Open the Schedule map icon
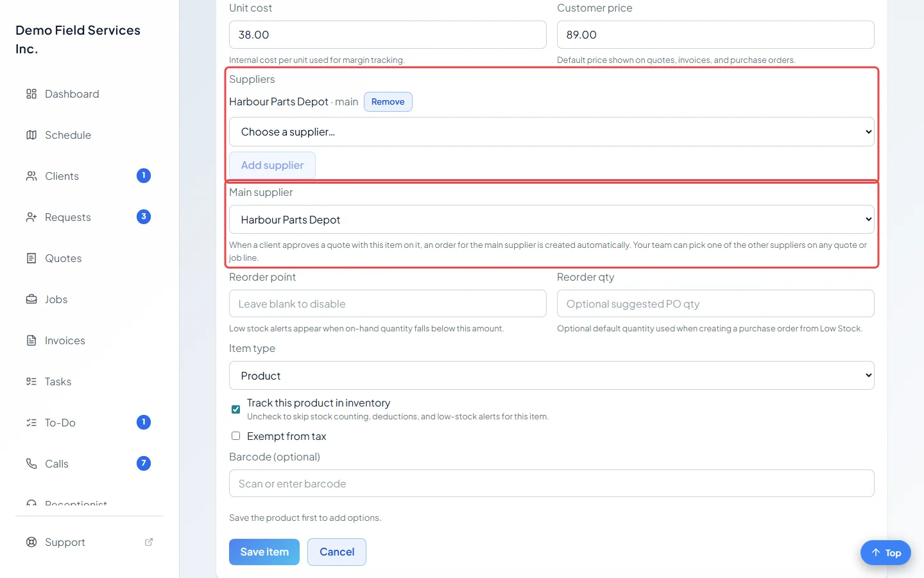Screen dimensions: 924x578 [31, 135]
